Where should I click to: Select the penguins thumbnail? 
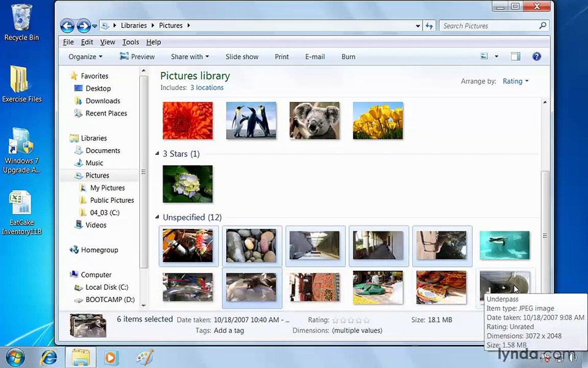(x=251, y=121)
